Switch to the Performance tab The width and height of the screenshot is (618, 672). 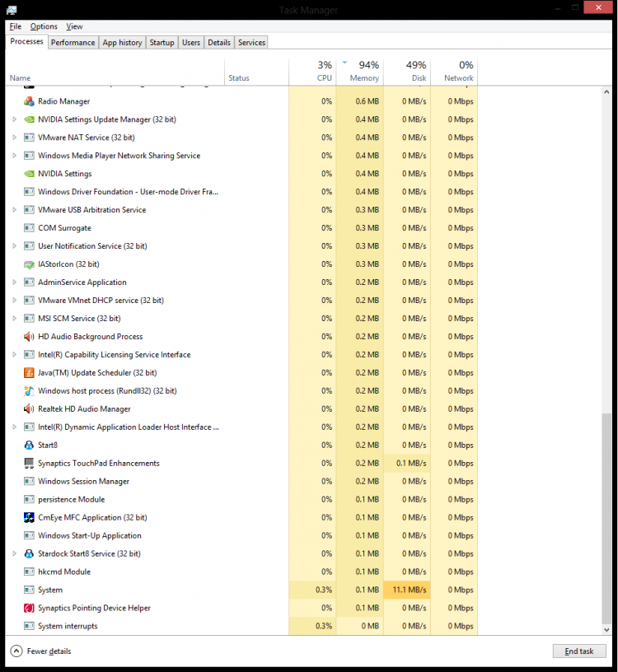(73, 43)
